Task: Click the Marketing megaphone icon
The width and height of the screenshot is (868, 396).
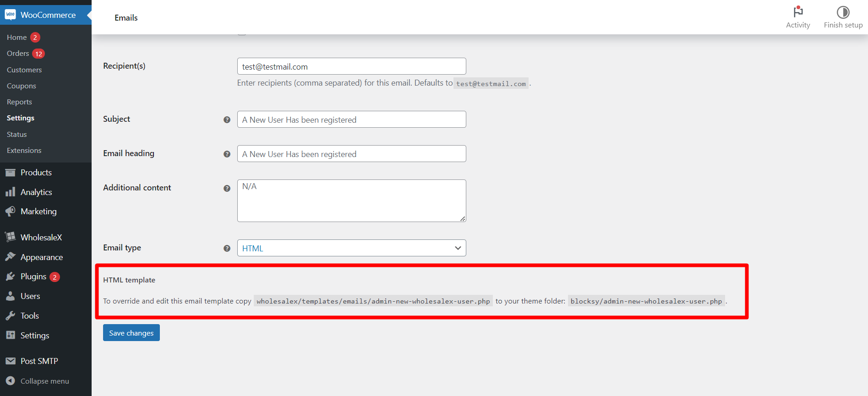Action: click(x=10, y=211)
